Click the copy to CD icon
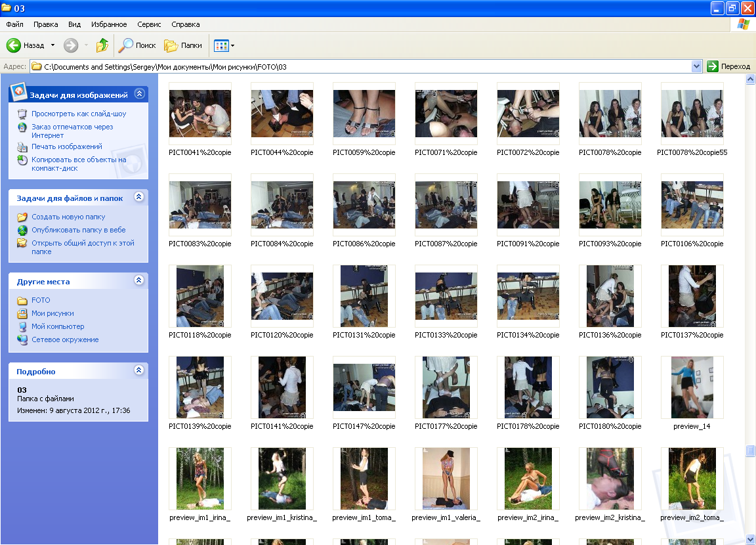The image size is (756, 545). [22, 160]
